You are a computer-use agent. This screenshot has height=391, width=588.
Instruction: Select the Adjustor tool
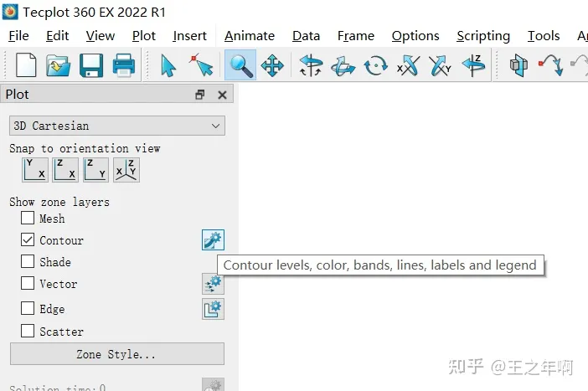pyautogui.click(x=201, y=65)
